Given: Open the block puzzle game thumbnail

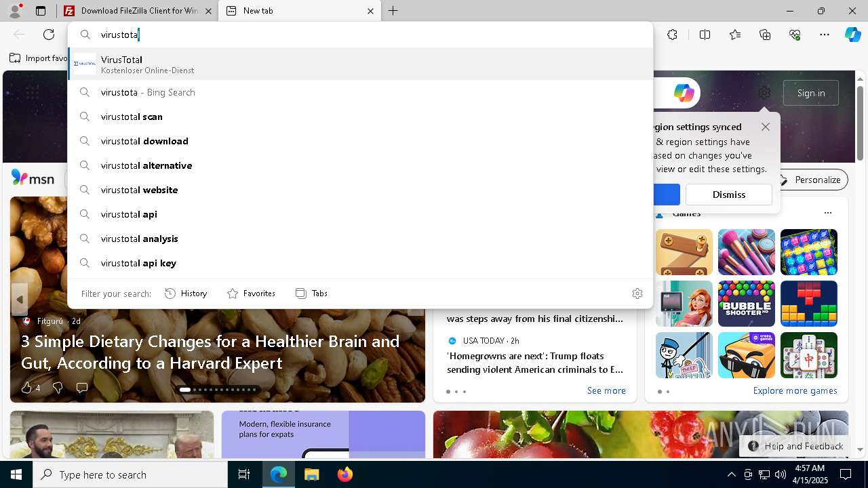Looking at the screenshot, I should 809,304.
